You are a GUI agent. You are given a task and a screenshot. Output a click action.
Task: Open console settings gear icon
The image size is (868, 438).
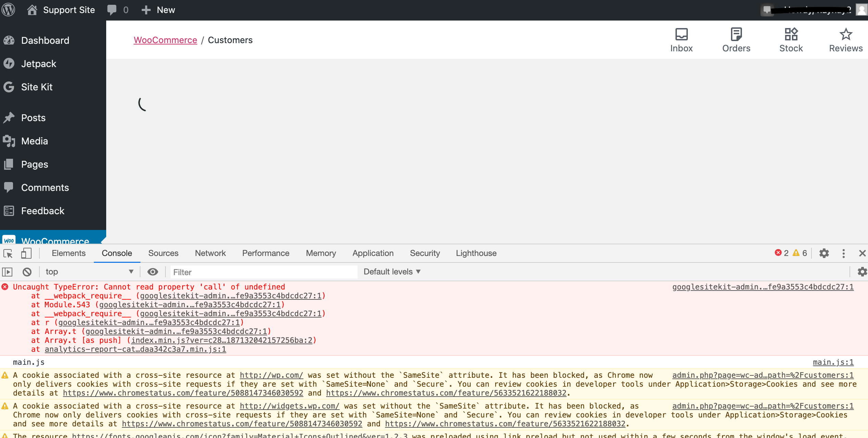pyautogui.click(x=862, y=272)
